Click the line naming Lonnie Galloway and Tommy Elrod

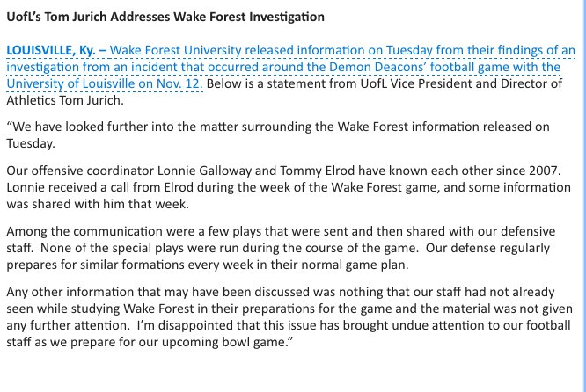[x=283, y=171]
